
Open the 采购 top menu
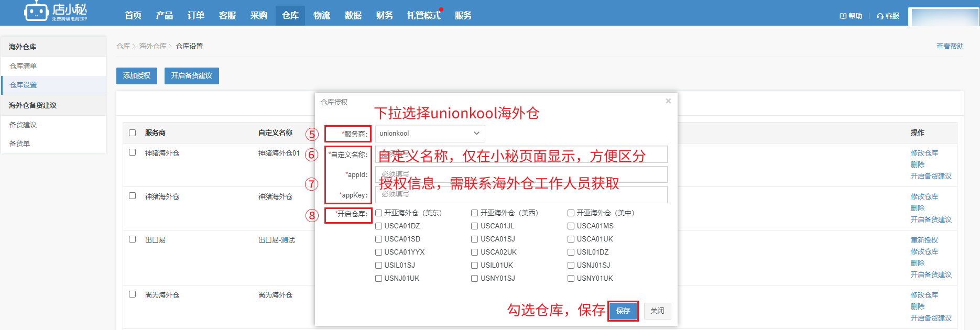tap(259, 15)
